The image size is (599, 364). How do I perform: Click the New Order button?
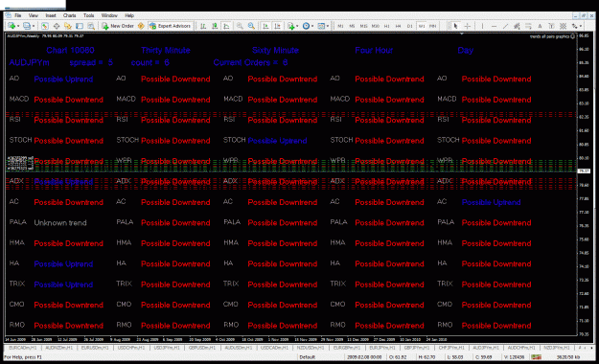118,26
